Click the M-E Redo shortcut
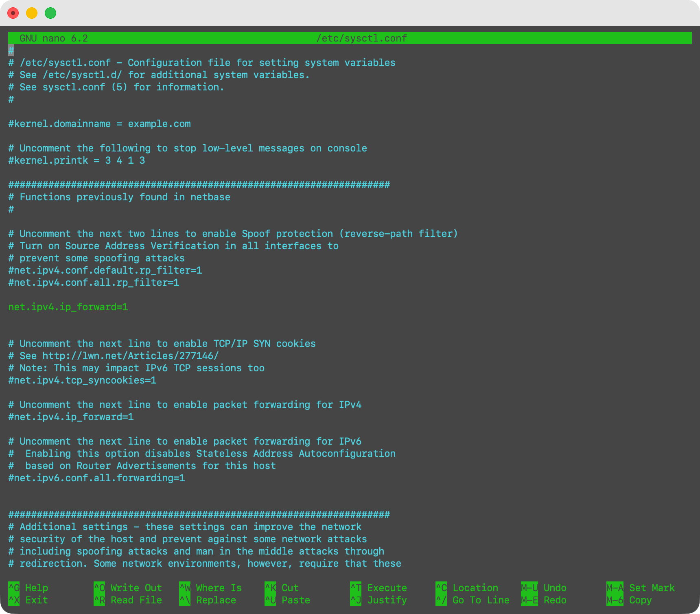 click(x=544, y=600)
